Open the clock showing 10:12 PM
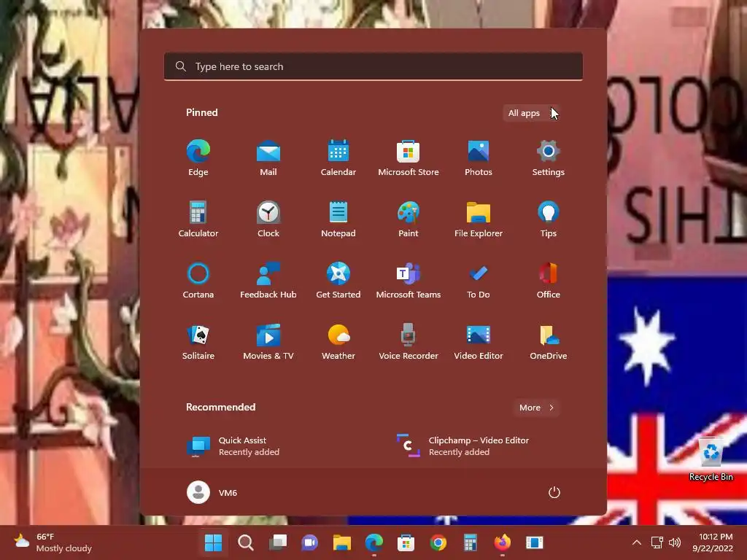 (712, 542)
